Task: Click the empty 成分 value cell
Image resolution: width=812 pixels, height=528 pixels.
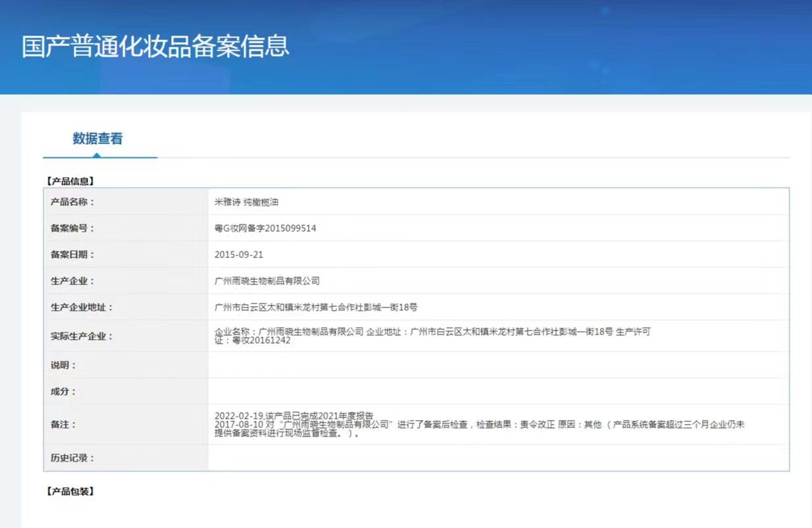Action: (x=498, y=391)
